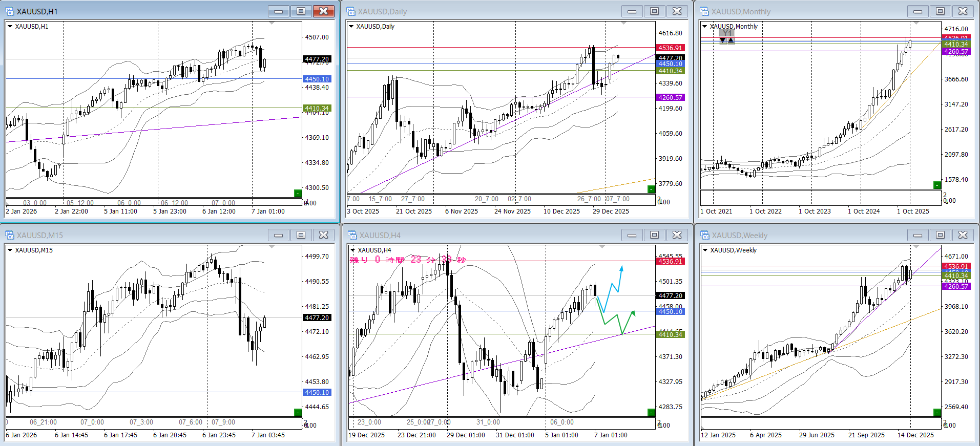980x446 pixels.
Task: Toggle green indicator square on Weekly chart
Action: click(937, 412)
